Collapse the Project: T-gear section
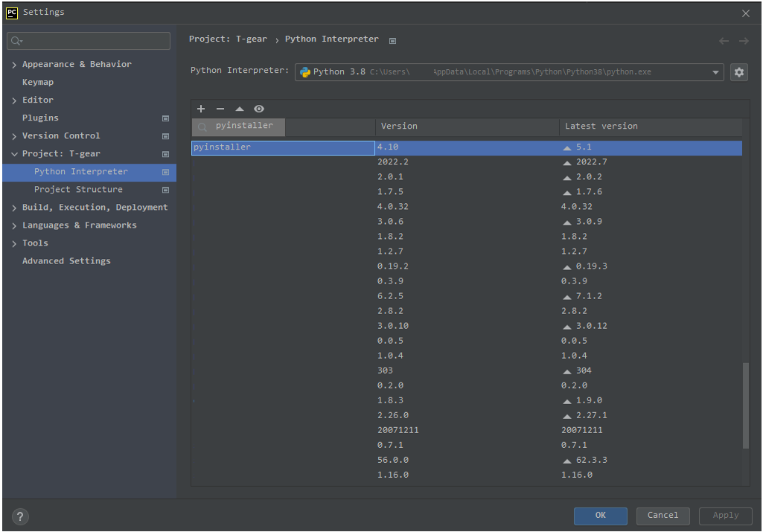Image resolution: width=763 pixels, height=532 pixels. click(14, 154)
